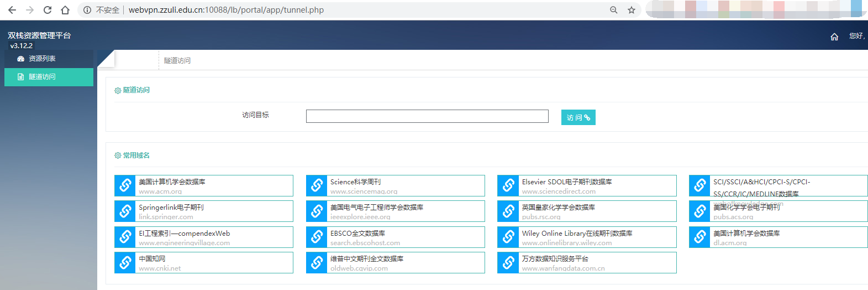This screenshot has width=868, height=290.
Task: Click the link icon for Science科学周刊
Action: point(317,185)
